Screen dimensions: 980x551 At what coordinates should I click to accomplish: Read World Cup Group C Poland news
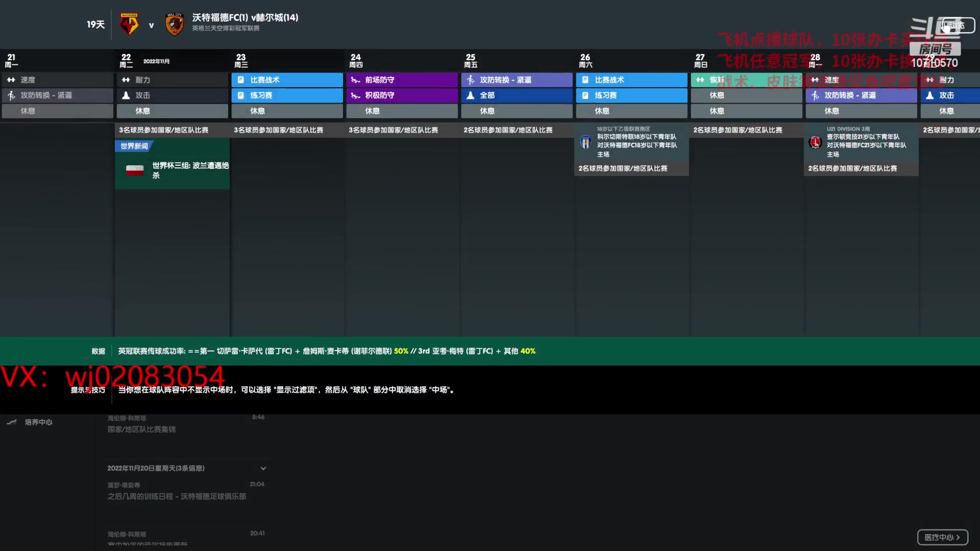(x=190, y=170)
